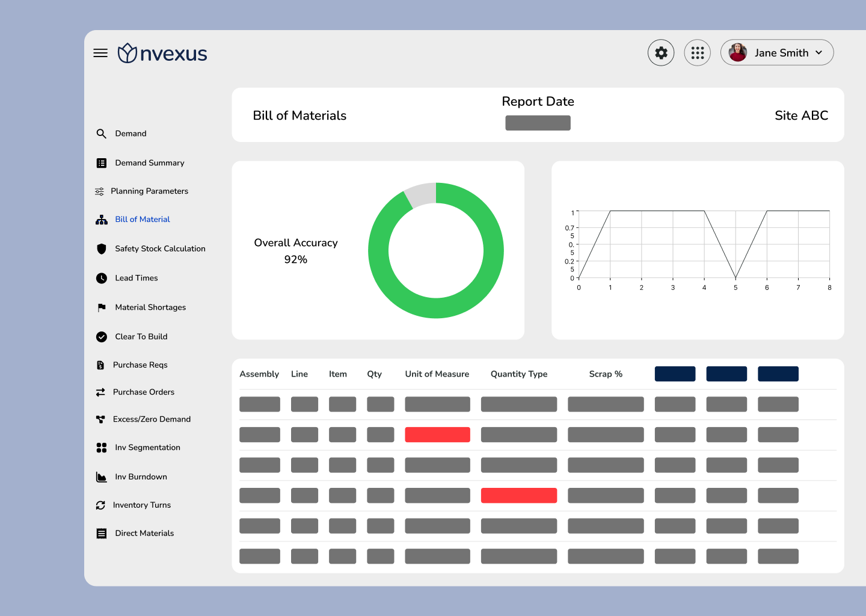Click the line chart plot area
The height and width of the screenshot is (616, 866).
click(x=704, y=244)
